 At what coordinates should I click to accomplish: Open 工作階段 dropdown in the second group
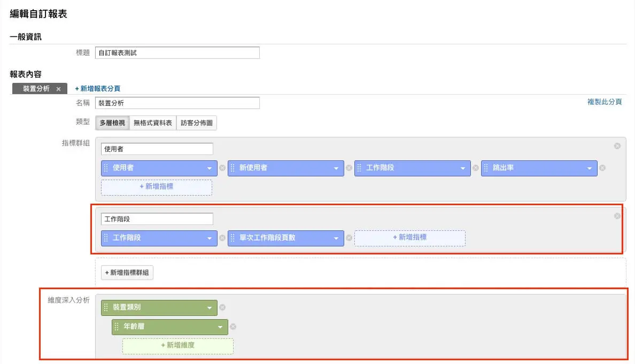tap(210, 238)
